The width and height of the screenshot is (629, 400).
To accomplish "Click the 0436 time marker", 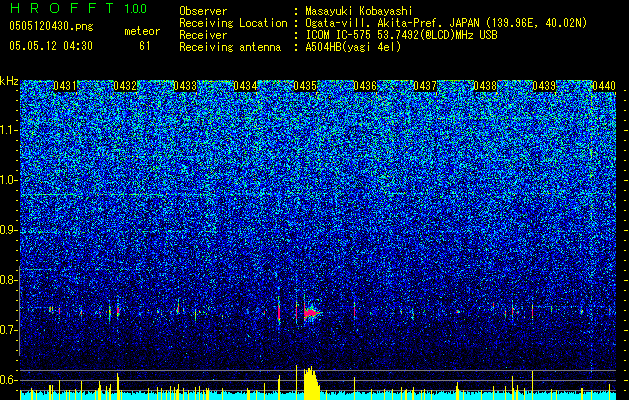I will coord(365,86).
